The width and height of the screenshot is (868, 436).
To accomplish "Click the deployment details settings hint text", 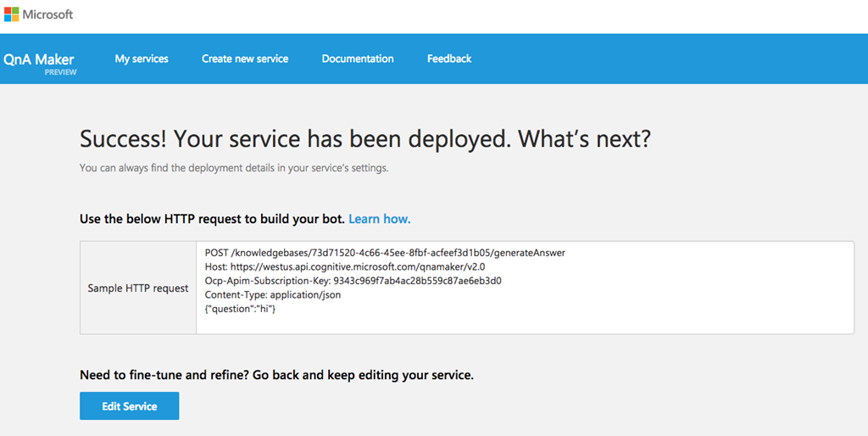I will pos(234,168).
